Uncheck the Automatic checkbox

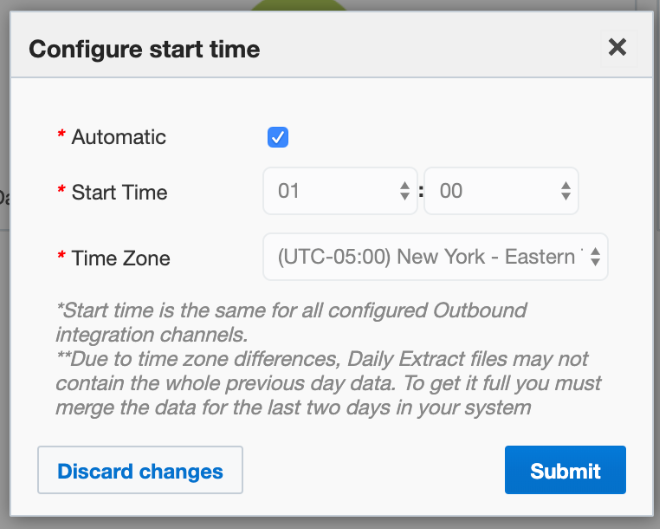tap(278, 137)
